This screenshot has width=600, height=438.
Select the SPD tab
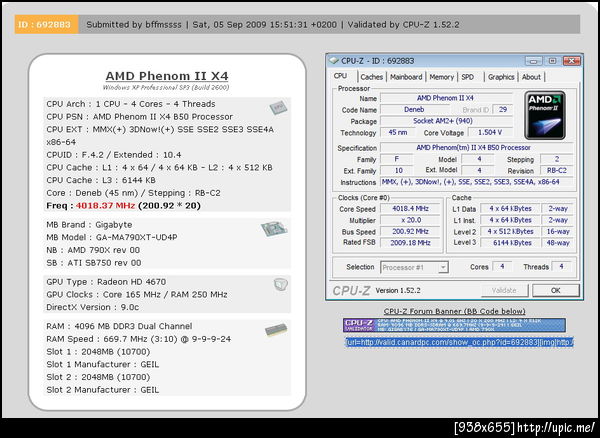[467, 77]
